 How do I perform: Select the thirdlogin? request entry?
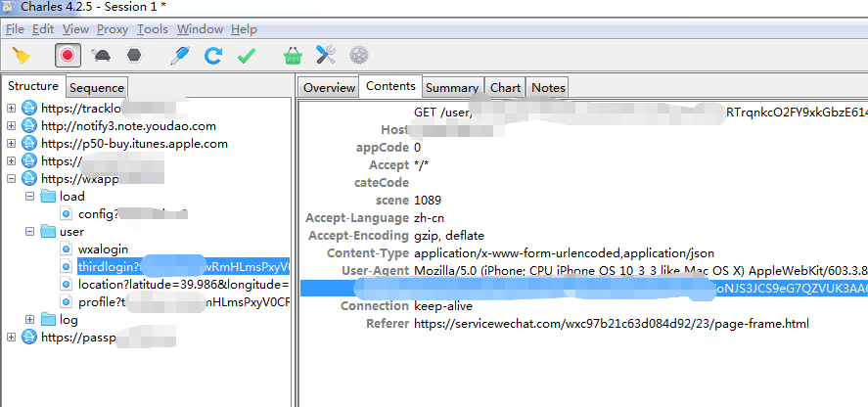(x=183, y=267)
